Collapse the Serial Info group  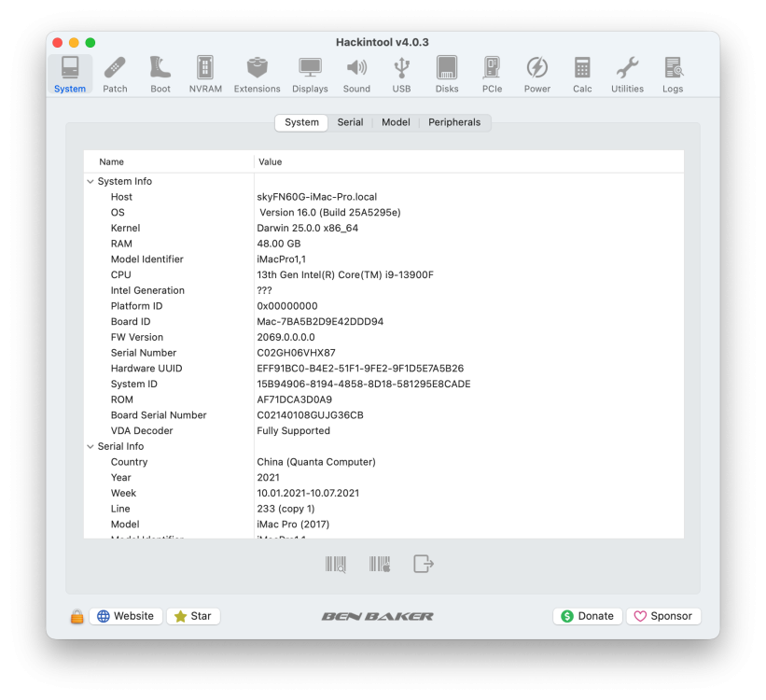tap(91, 446)
